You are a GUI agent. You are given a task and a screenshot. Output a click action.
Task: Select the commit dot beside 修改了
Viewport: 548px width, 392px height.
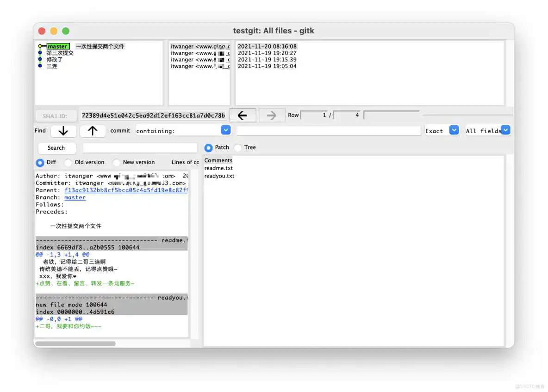[40, 59]
